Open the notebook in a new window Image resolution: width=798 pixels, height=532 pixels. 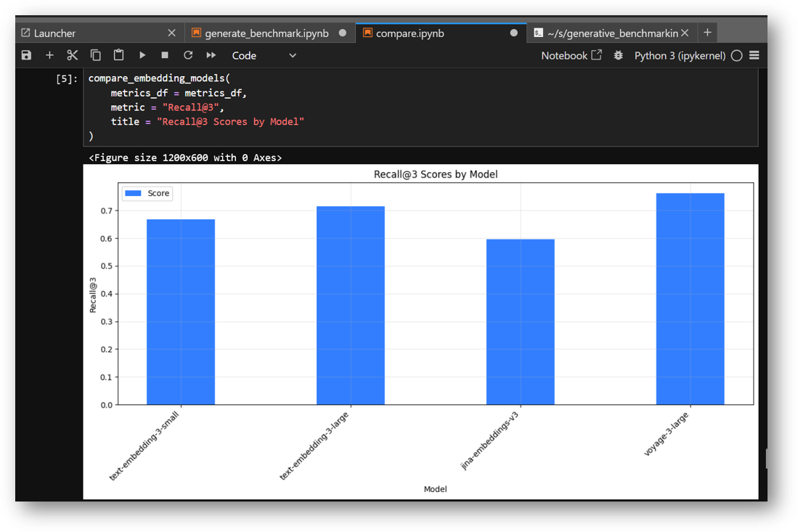coord(597,54)
